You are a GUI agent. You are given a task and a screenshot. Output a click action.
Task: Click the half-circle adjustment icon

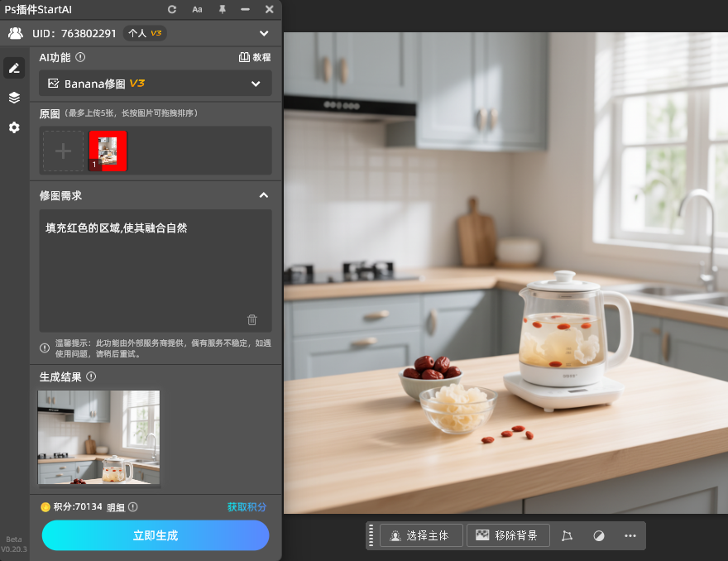599,535
